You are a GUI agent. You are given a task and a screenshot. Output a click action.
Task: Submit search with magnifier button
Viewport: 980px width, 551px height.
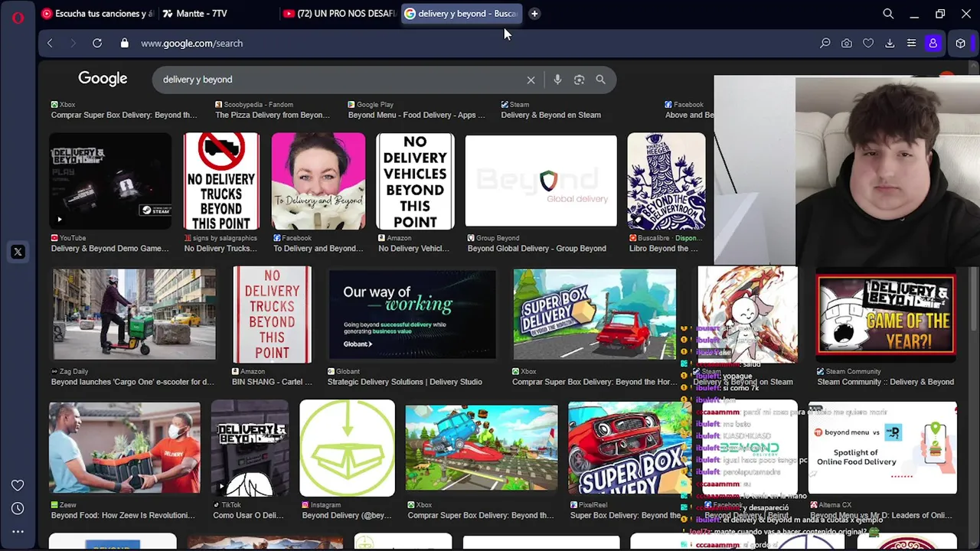(x=600, y=80)
